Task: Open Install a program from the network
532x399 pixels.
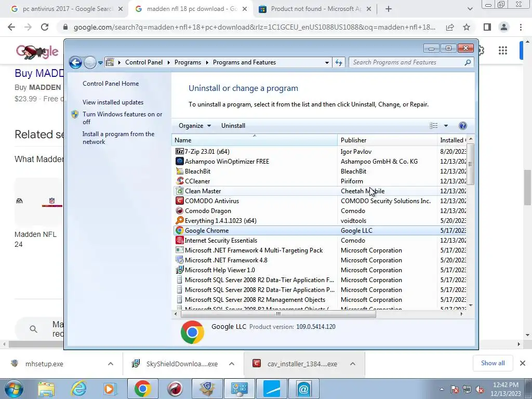Action: coord(118,138)
